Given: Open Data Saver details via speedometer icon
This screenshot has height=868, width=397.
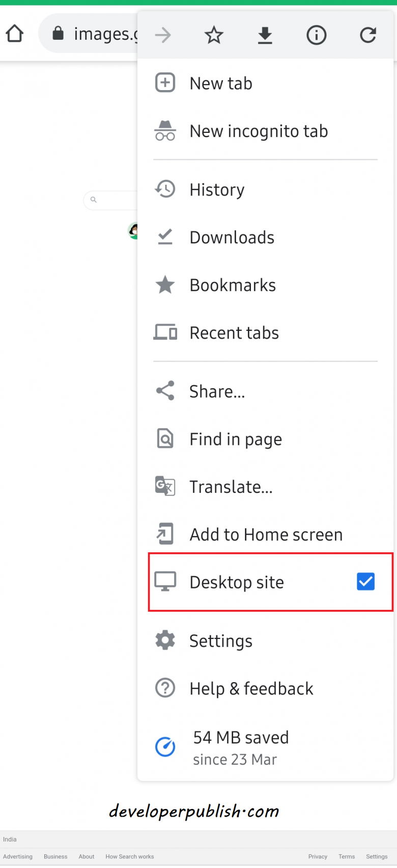Looking at the screenshot, I should pos(165,747).
